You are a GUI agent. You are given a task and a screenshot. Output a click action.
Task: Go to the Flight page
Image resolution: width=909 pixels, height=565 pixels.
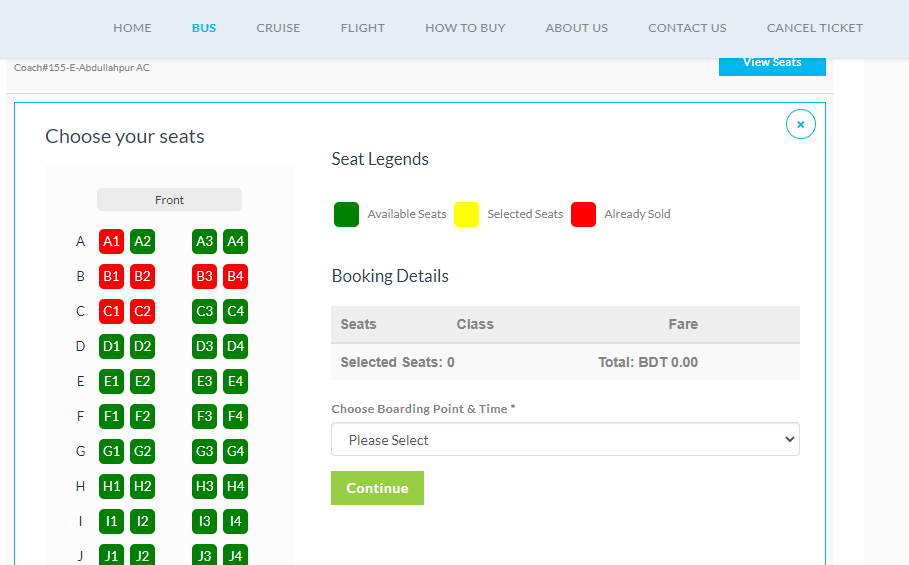click(362, 28)
